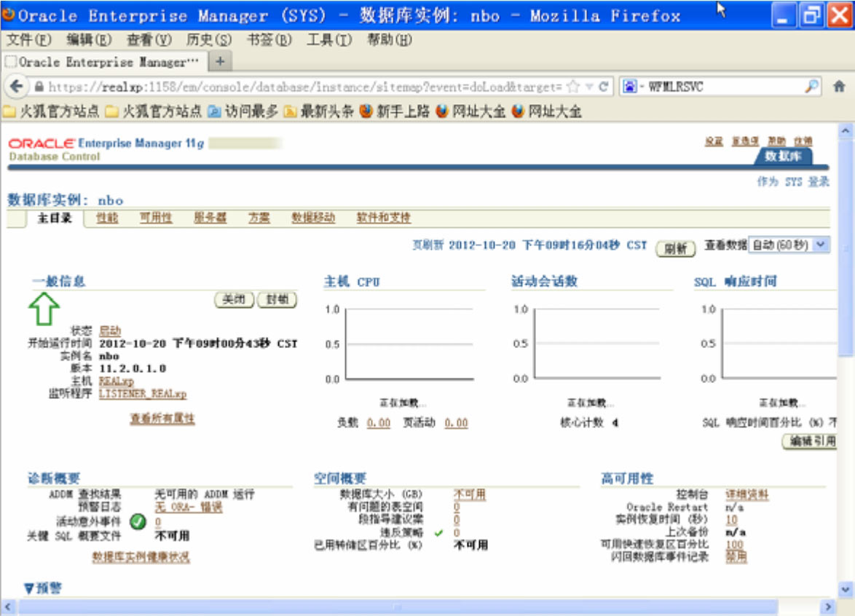Open the 查看数据 auto-refresh dropdown
Viewport: 855px width, 616px height.
tap(789, 245)
